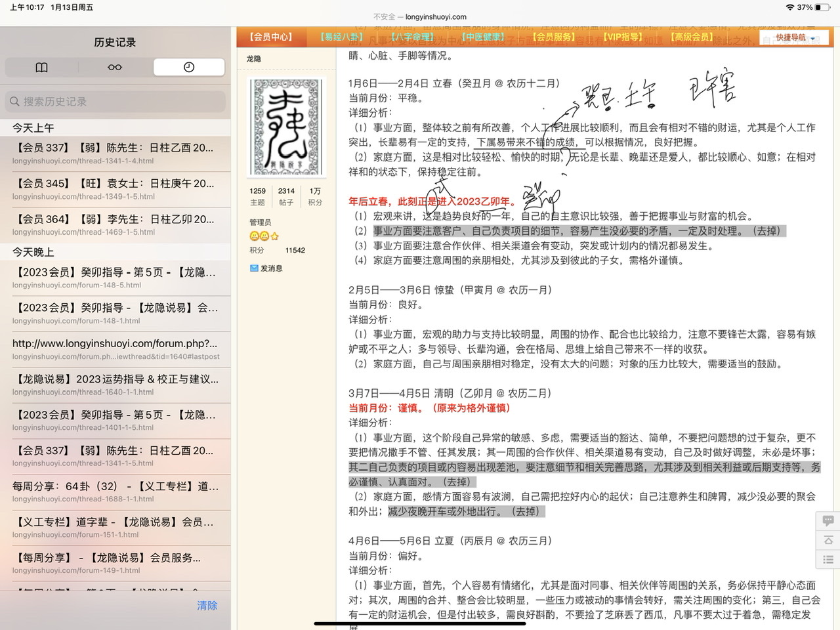The width and height of the screenshot is (840, 630).
Task: Select the history clock tab
Action: [189, 67]
